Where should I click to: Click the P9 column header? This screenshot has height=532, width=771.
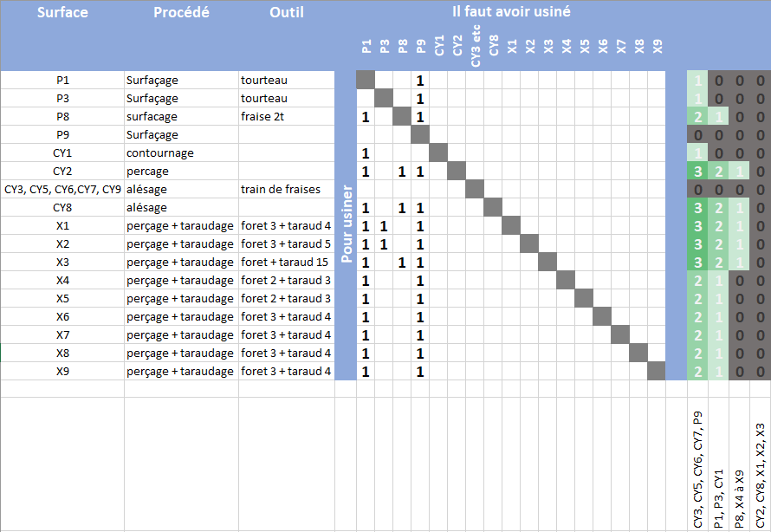point(420,46)
